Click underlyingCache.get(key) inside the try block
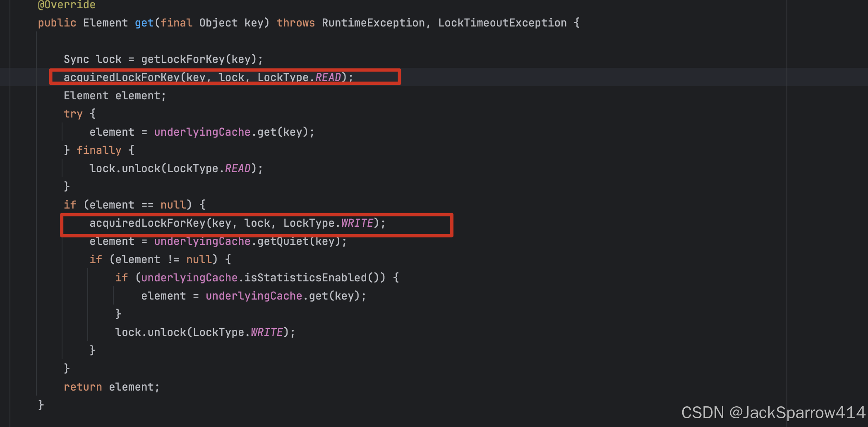This screenshot has width=868, height=427. [231, 132]
